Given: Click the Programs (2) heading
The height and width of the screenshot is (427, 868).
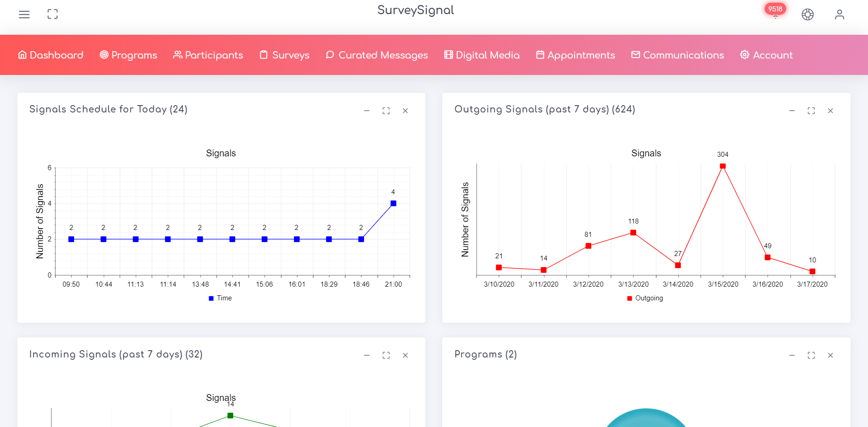Looking at the screenshot, I should 486,354.
